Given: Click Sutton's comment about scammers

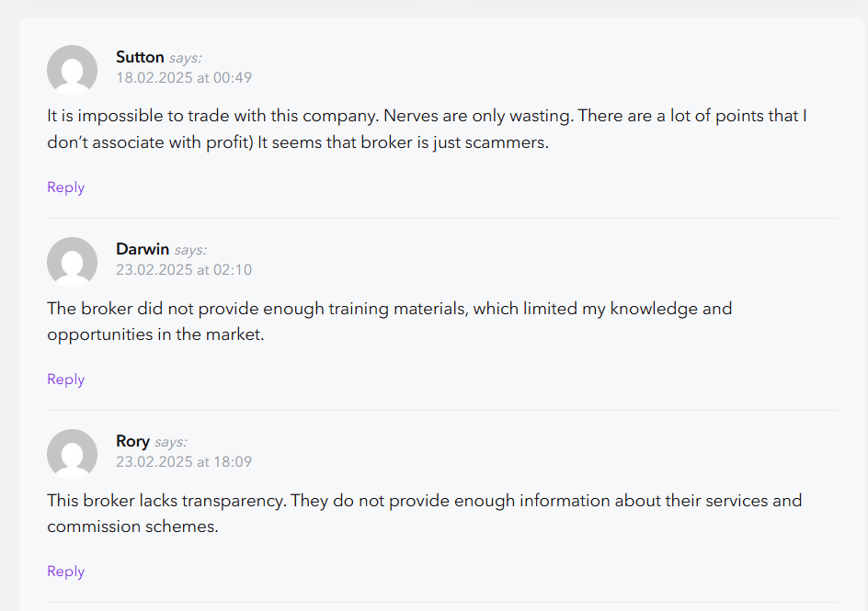Looking at the screenshot, I should 427,129.
